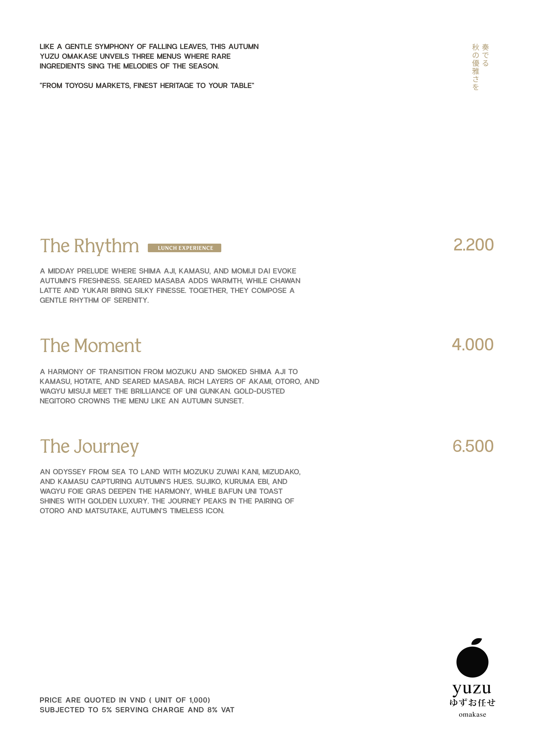The image size is (534, 756).
Task: Select "The Moment" menu heading
Action: 91,346
